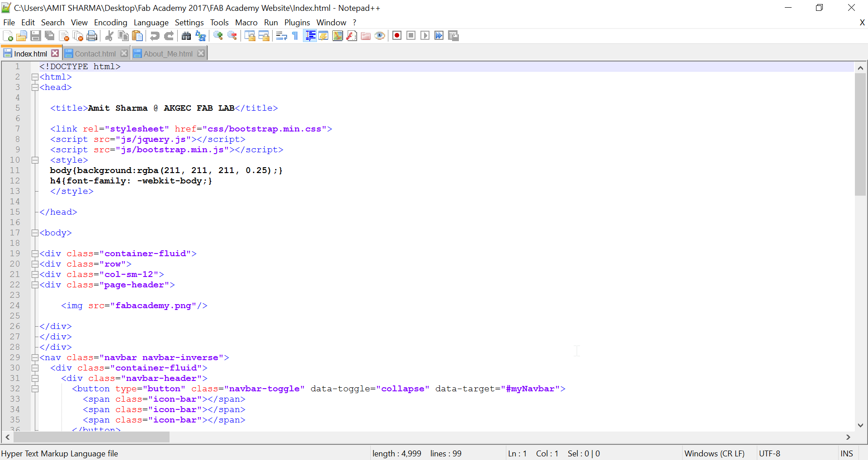Open the Replace dialog from the toolbar
The height and width of the screenshot is (460, 868).
(200, 36)
